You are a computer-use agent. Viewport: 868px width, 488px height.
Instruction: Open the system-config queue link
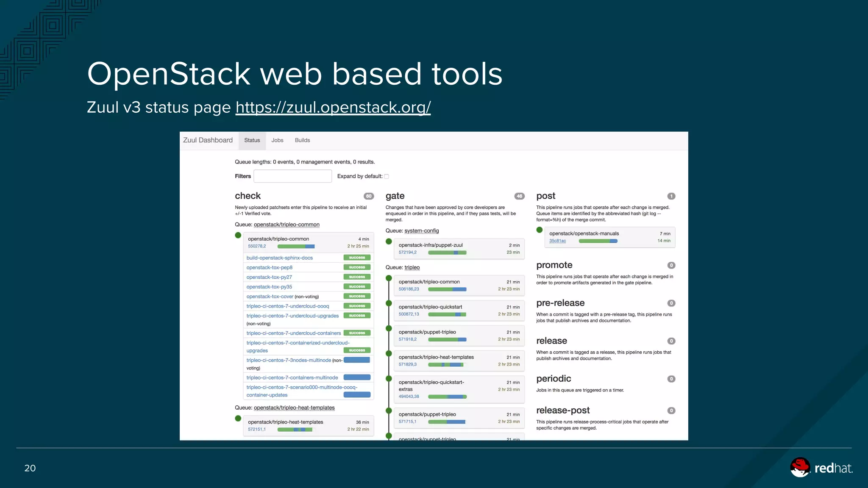(x=422, y=231)
